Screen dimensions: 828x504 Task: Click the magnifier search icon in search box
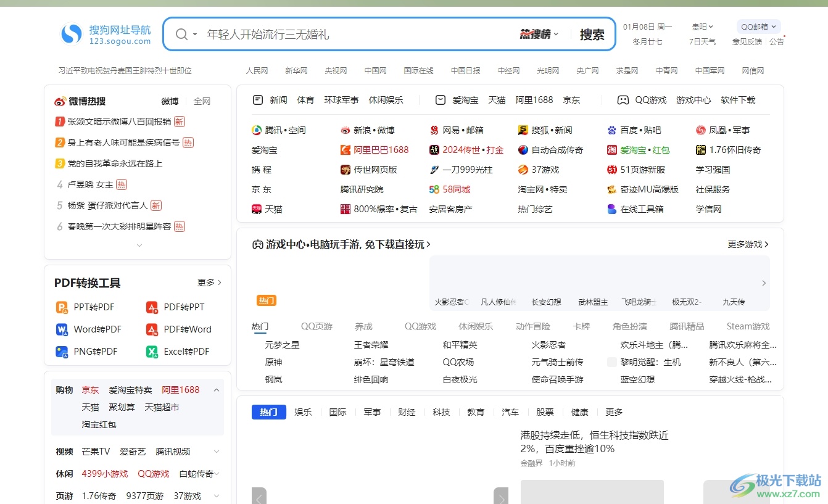[x=181, y=35]
